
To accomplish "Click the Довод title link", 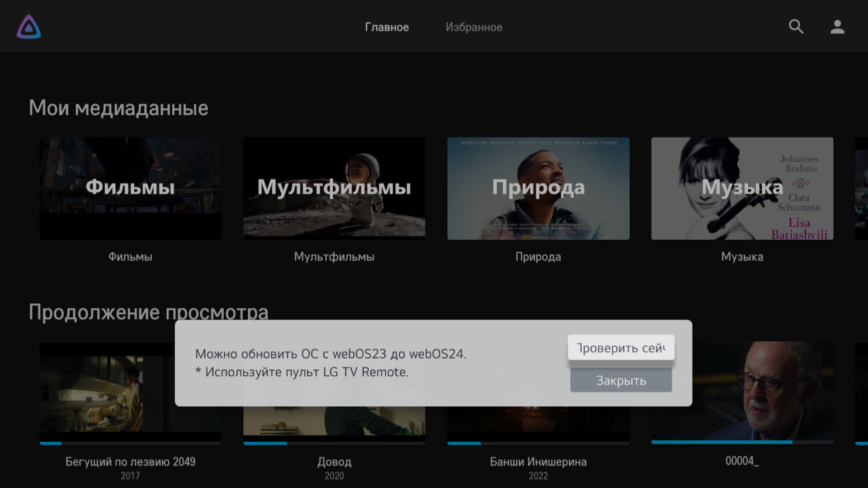I will (334, 462).
